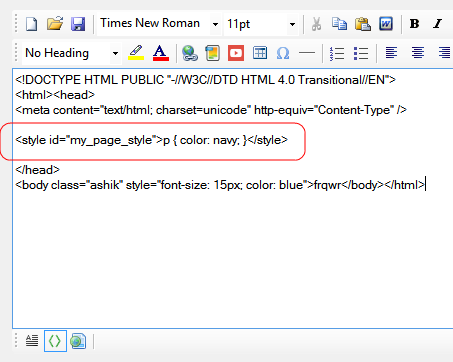Align text right
453x362 pixels.
444,53
